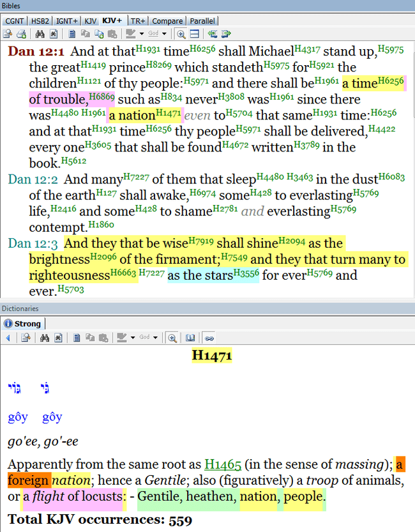415x532 pixels.
Task: Toggle the link chain button in Dictionaries toolbar
Action: click(x=209, y=337)
